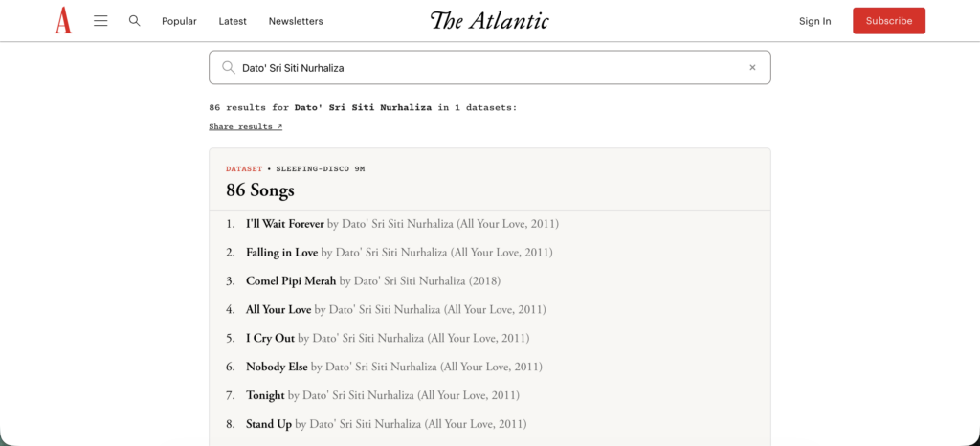Go to Latest articles
This screenshot has width=980, height=446.
[233, 21]
